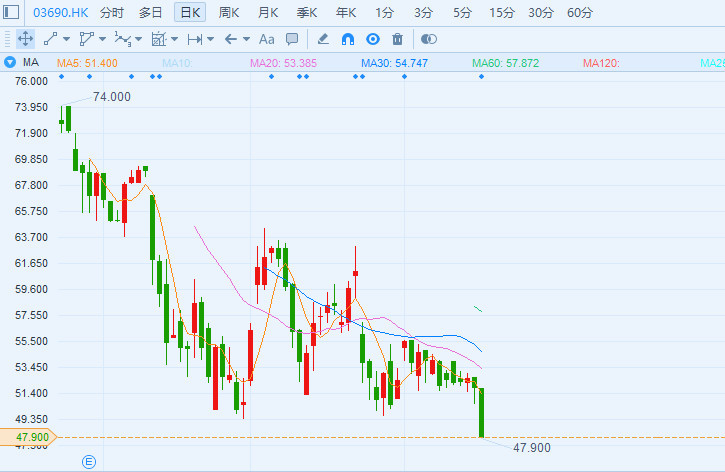The width and height of the screenshot is (725, 472).
Task: Toggle MA30 54.747 line label
Action: point(394,63)
